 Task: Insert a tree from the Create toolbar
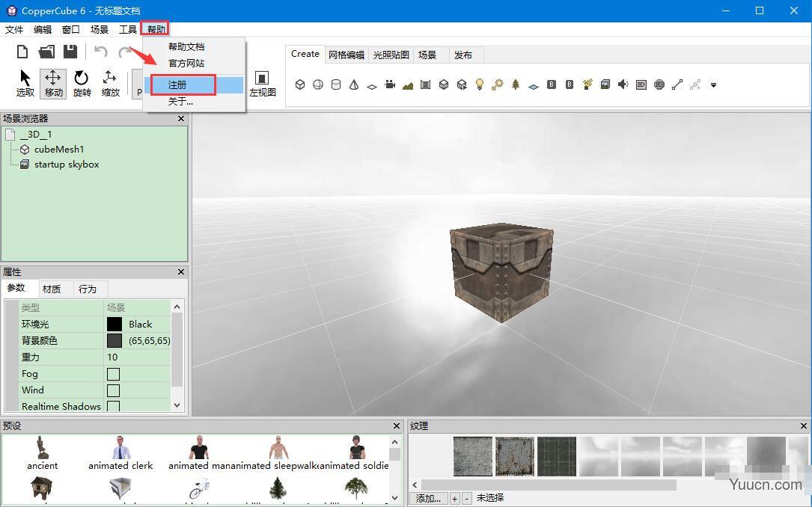[515, 84]
